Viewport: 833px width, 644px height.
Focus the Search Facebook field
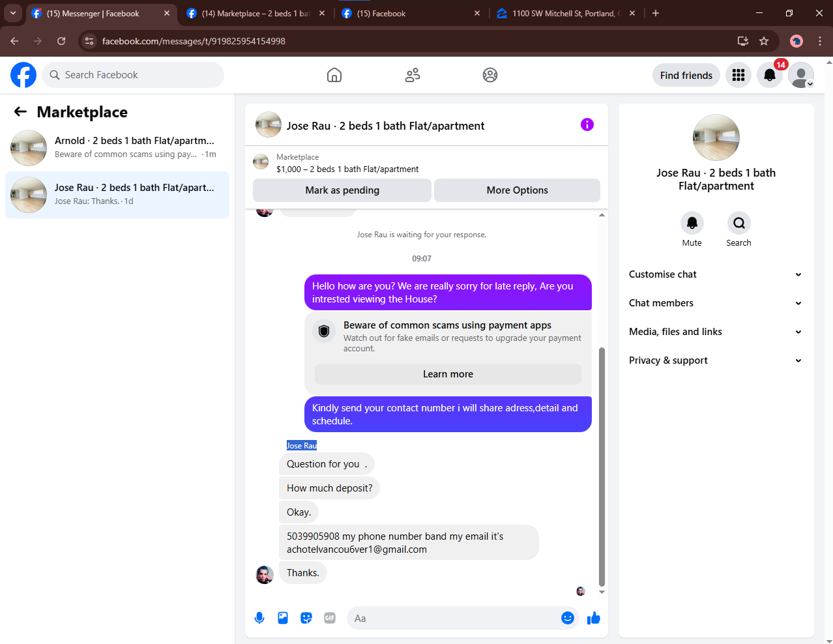point(133,75)
